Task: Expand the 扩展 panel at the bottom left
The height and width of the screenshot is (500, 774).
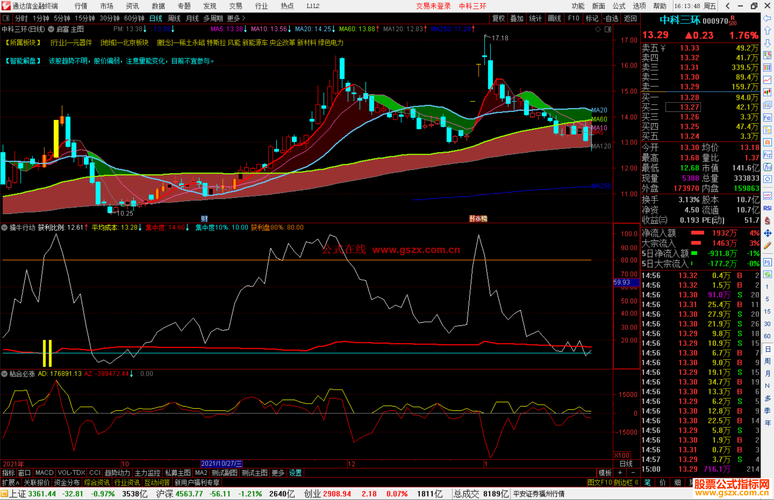Action: [10, 482]
